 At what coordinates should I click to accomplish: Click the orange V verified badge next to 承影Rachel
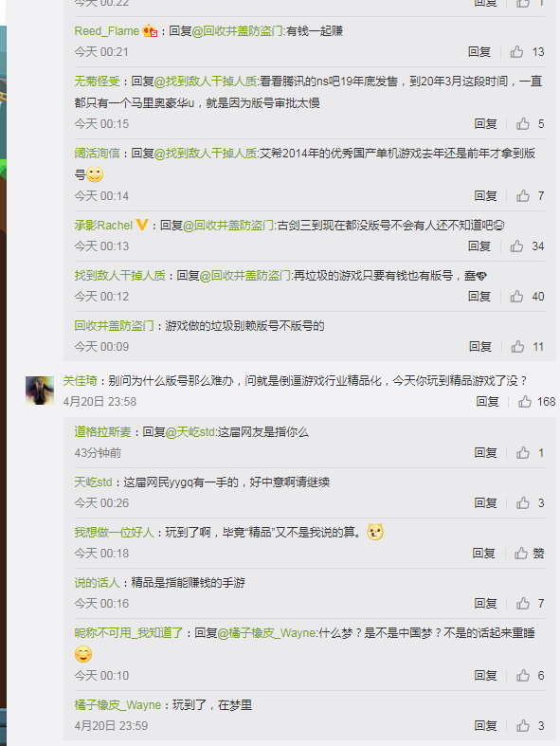coord(142,225)
